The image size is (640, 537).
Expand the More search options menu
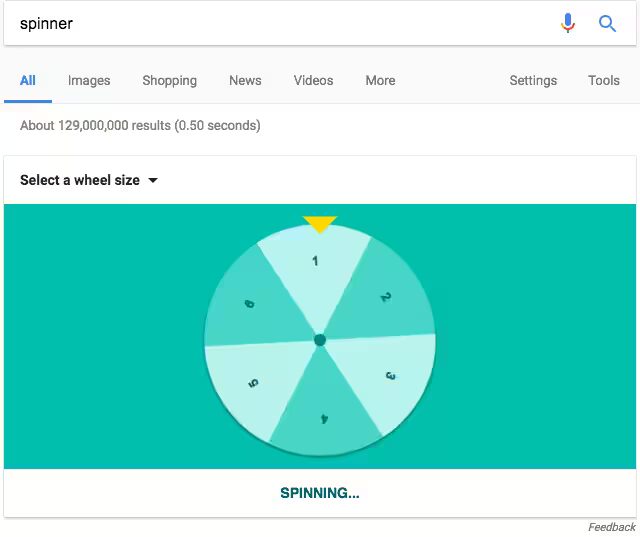(x=380, y=80)
